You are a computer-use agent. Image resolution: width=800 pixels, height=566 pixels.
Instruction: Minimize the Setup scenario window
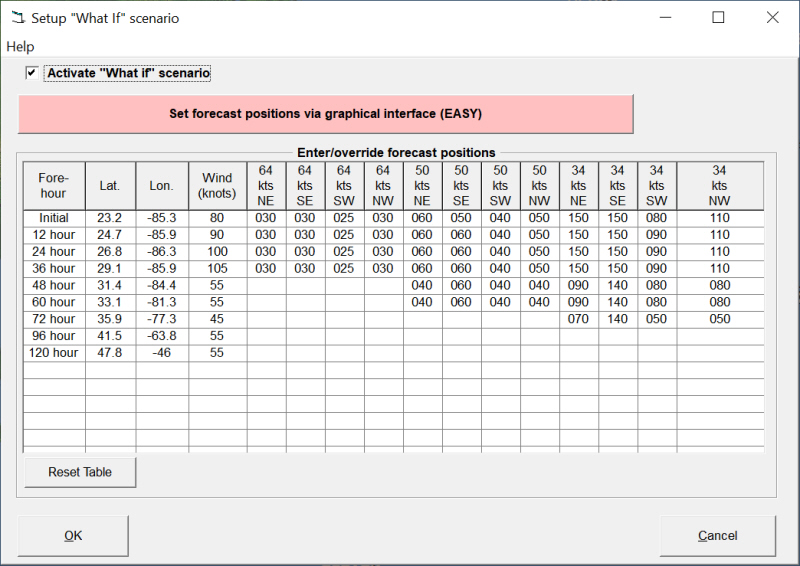coord(664,18)
